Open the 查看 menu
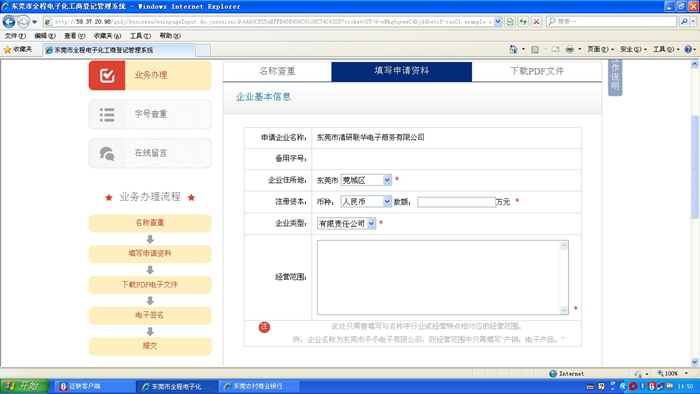 click(x=75, y=36)
